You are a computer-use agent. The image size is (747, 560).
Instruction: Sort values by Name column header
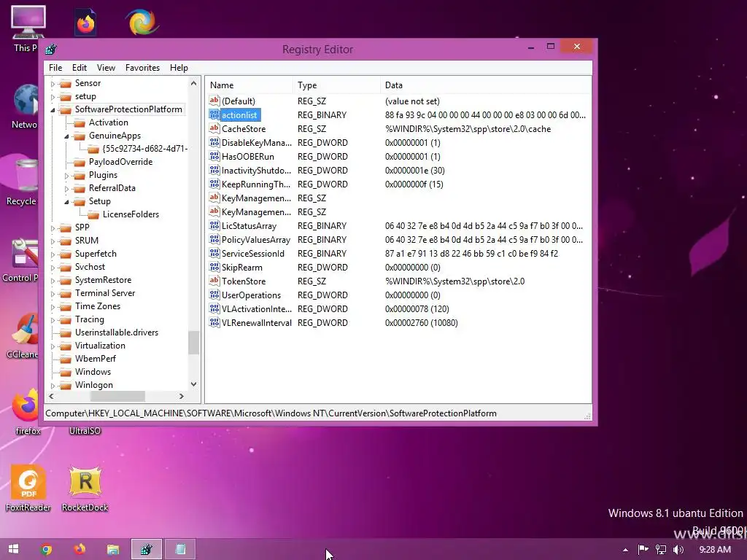[249, 85]
